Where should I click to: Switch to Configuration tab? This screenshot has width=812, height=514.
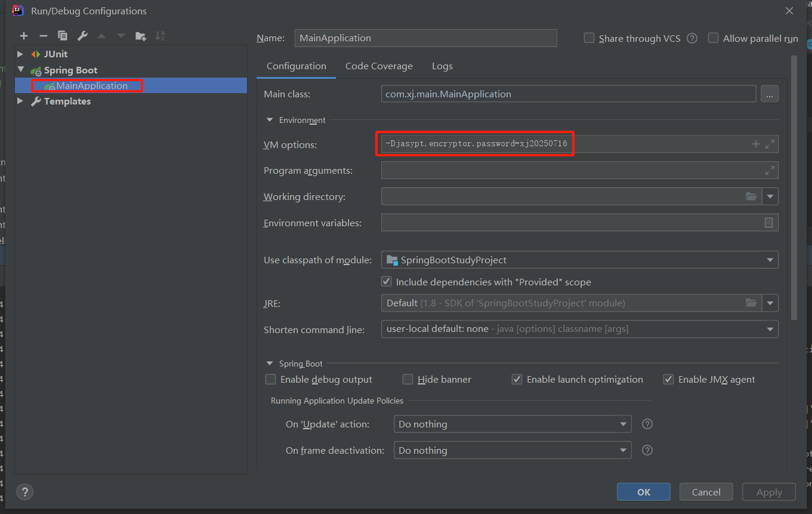[296, 66]
